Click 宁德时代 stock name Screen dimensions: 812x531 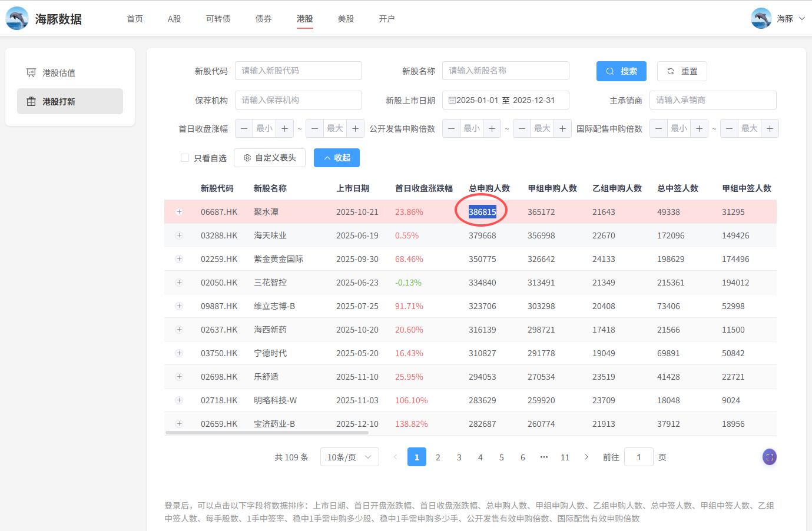pos(270,353)
